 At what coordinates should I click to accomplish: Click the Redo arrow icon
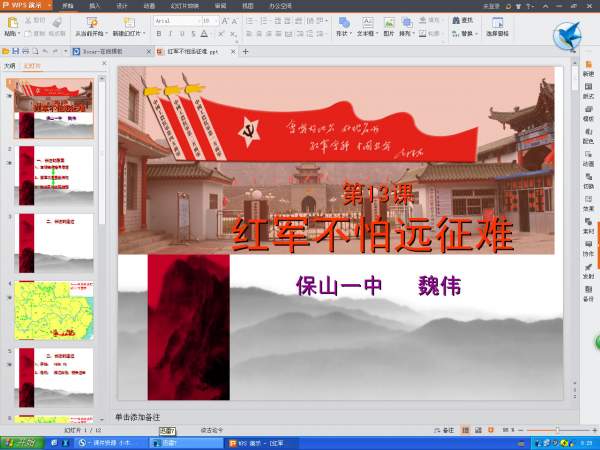pos(55,51)
